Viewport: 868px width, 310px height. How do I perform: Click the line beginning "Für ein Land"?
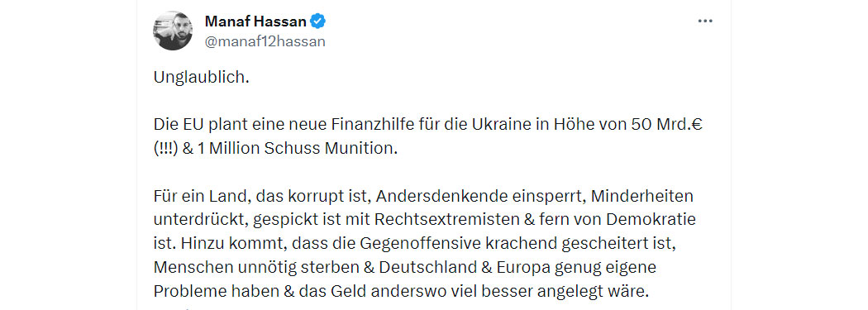423,196
